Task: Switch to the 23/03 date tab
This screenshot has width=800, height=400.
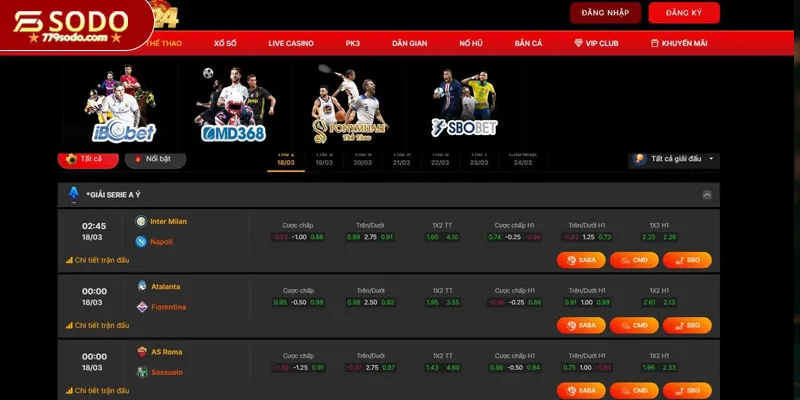Action: [479, 160]
